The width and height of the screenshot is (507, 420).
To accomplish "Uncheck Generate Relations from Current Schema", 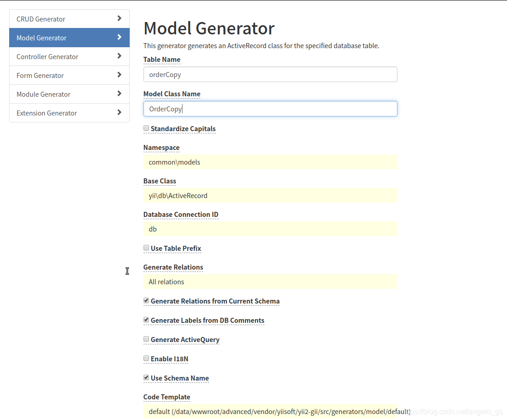I will coord(146,301).
